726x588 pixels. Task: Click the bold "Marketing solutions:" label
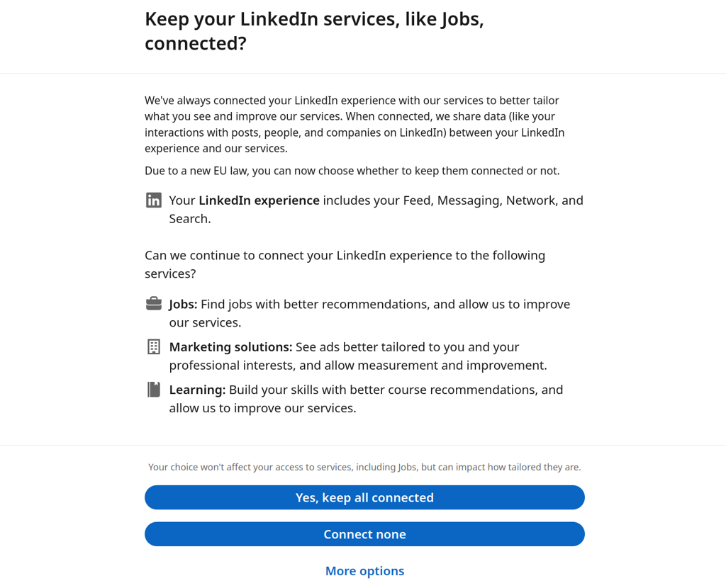tap(230, 347)
